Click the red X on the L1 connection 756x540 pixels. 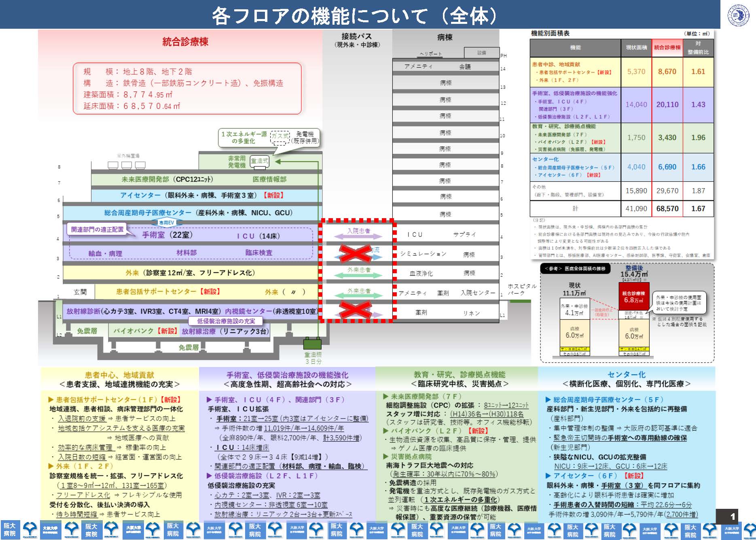pyautogui.click(x=355, y=311)
